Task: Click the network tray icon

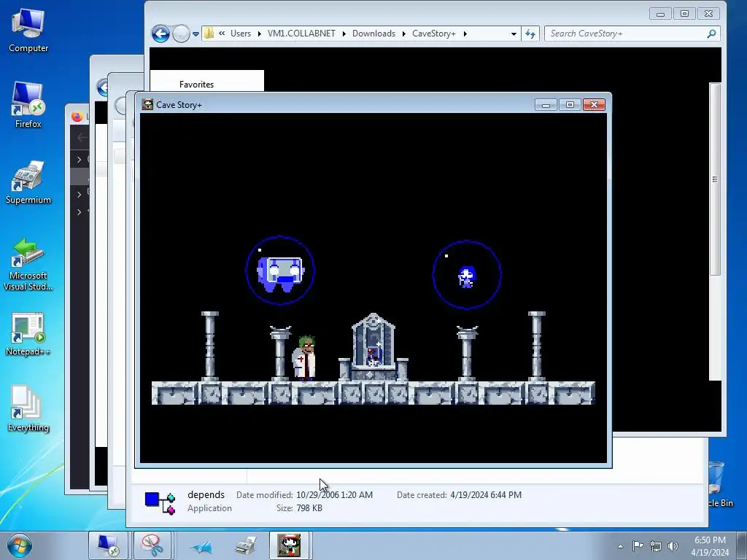Action: [x=656, y=546]
